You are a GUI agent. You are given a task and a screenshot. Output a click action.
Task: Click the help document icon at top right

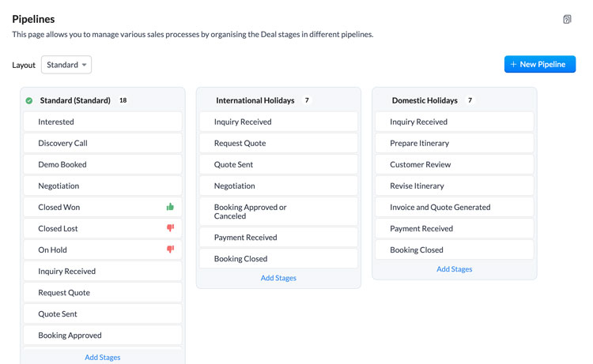(x=567, y=19)
